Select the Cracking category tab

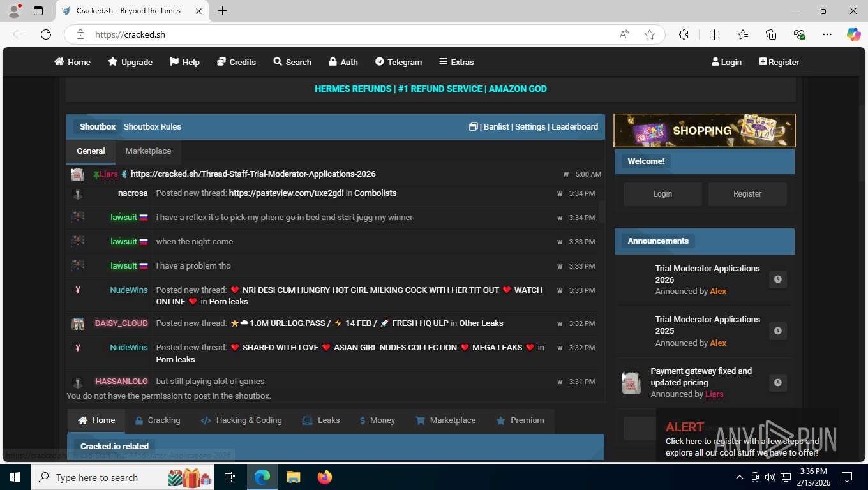tap(157, 420)
